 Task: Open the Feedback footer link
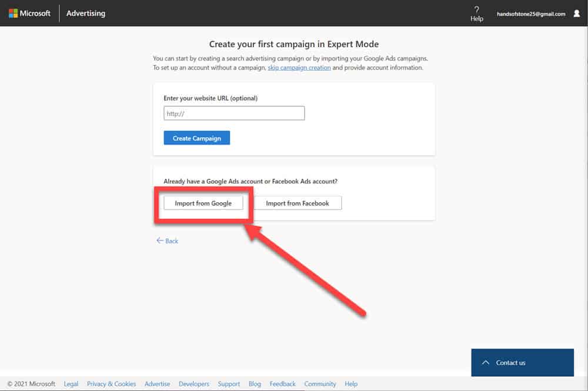283,384
